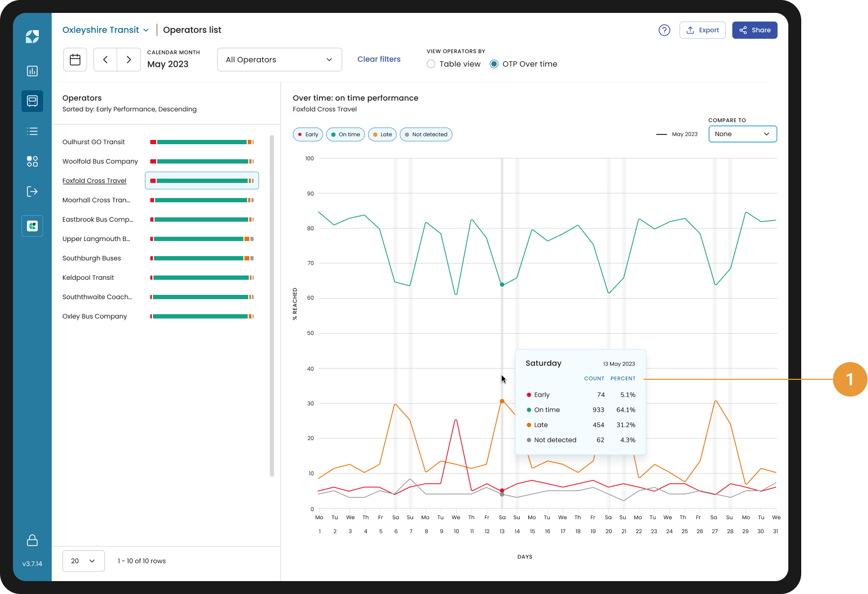Click Oxley Bus Company performance bar
This screenshot has height=594, width=868.
(x=202, y=316)
